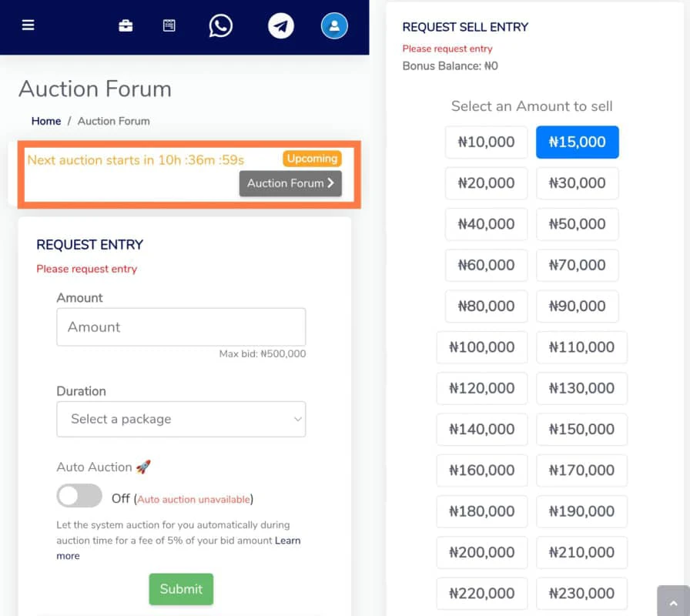Choose ₦90,000 amount option
The height and width of the screenshot is (616, 690).
tap(578, 306)
